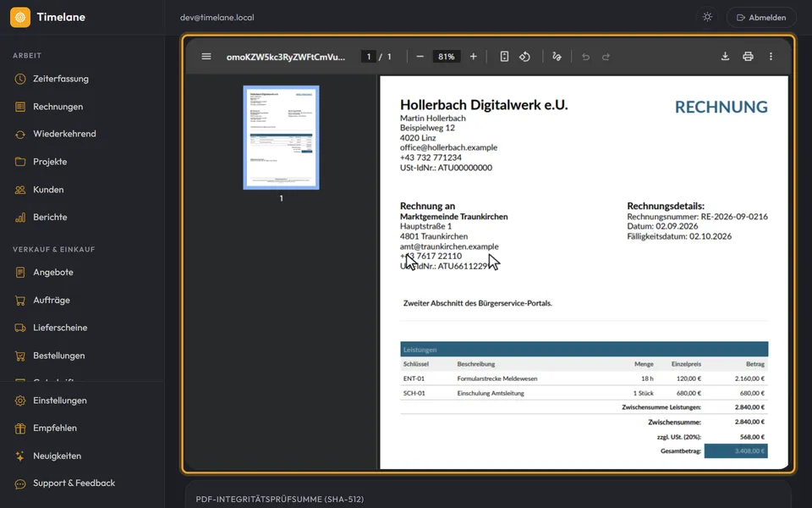Click the Einschulung Amtsleitung description cell
This screenshot has width=812, height=508.
[x=491, y=393]
